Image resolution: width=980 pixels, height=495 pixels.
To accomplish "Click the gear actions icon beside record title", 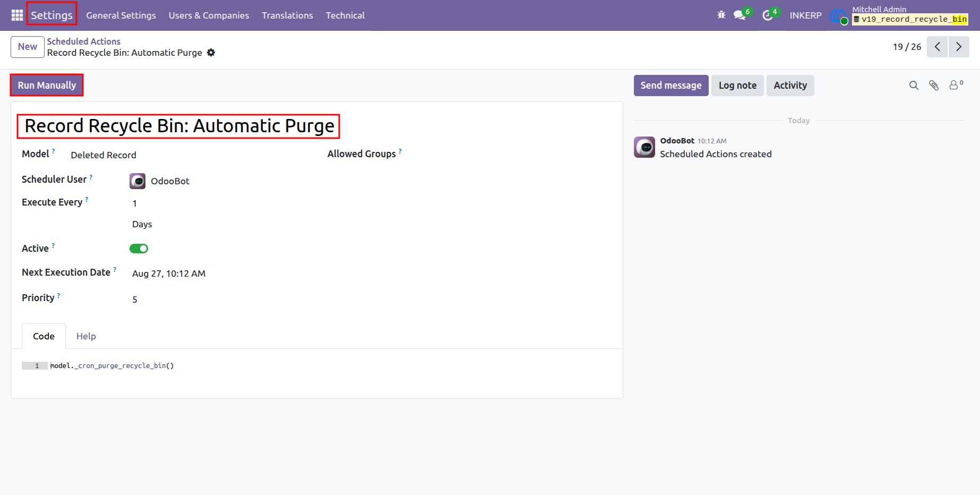I will pyautogui.click(x=211, y=53).
